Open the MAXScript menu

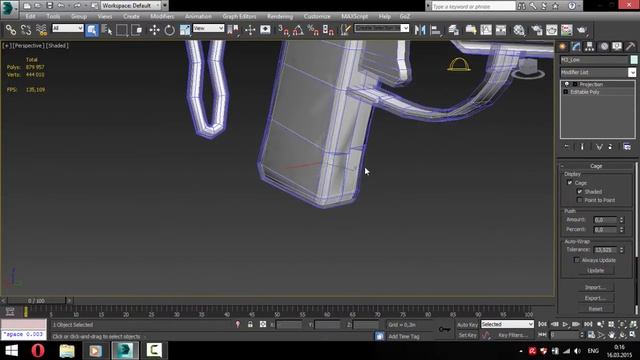coord(355,16)
